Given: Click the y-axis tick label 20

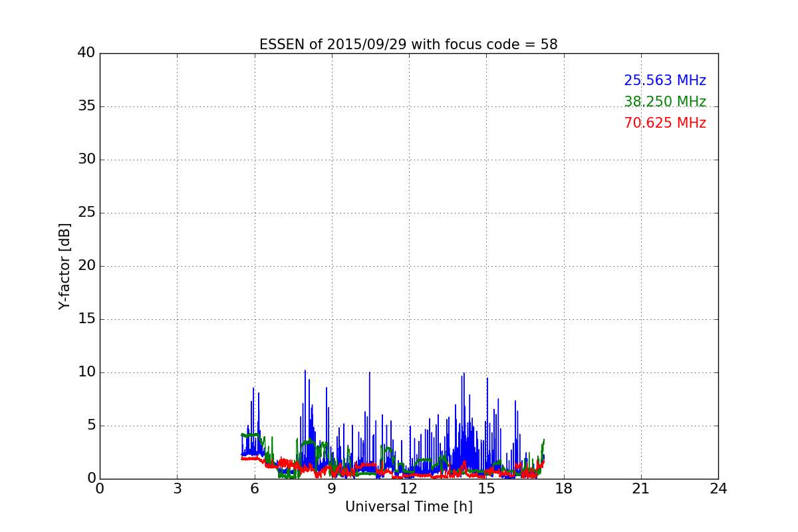Looking at the screenshot, I should (86, 266).
